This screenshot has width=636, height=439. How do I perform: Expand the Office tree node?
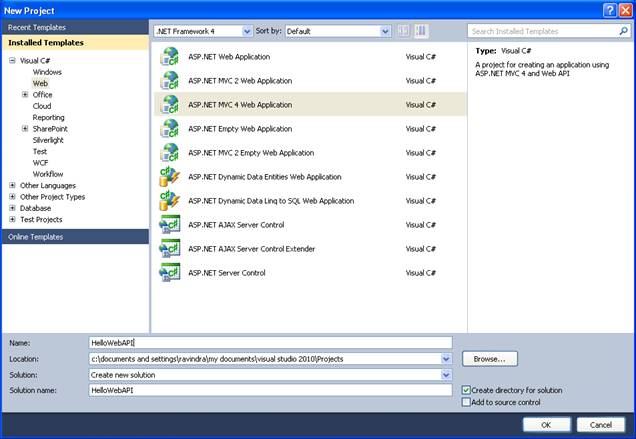pyautogui.click(x=25, y=95)
